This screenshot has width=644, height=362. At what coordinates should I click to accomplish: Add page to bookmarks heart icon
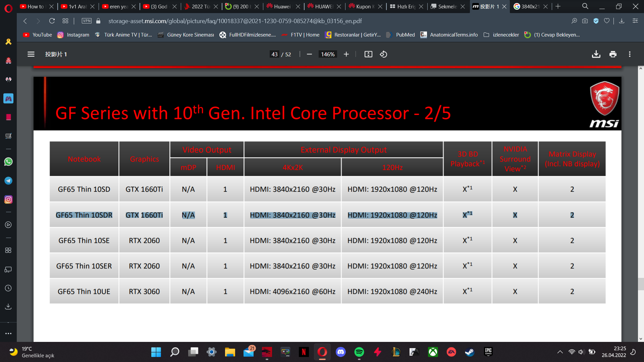click(x=607, y=21)
